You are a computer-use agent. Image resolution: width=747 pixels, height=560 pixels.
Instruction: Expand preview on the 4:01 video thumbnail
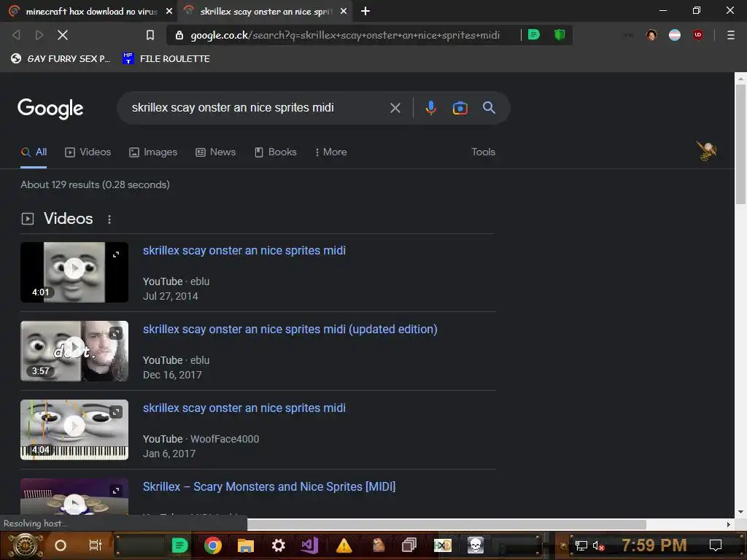(116, 254)
